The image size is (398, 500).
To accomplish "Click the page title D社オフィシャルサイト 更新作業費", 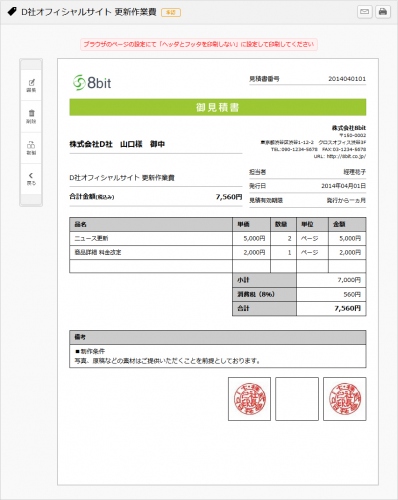I will click(89, 12).
